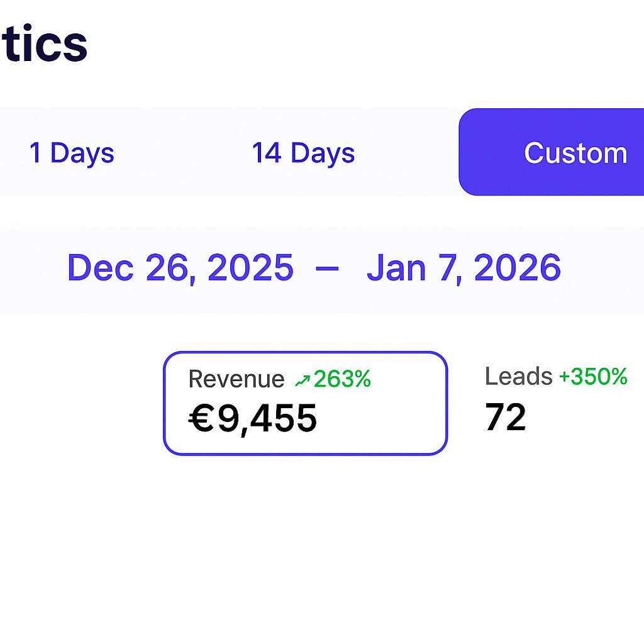Viewport: 644px width, 644px height.
Task: Select the 14 Days range tab
Action: pyautogui.click(x=303, y=153)
